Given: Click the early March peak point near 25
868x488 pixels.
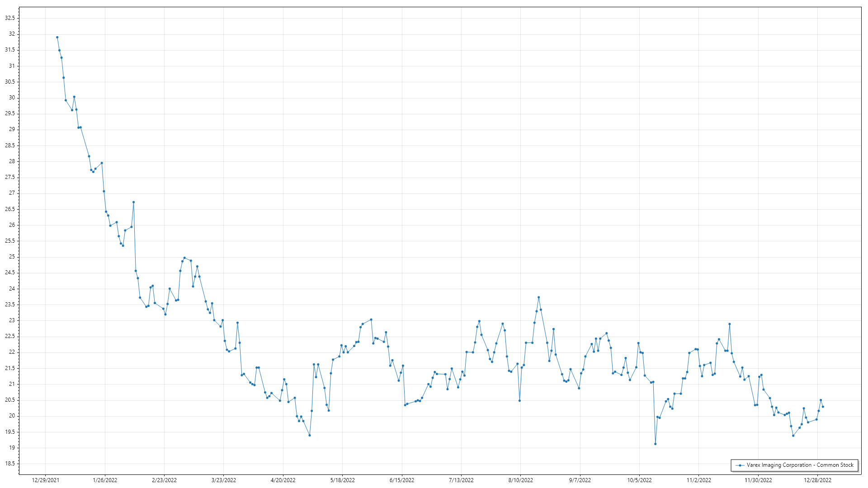Looking at the screenshot, I should pos(184,258).
